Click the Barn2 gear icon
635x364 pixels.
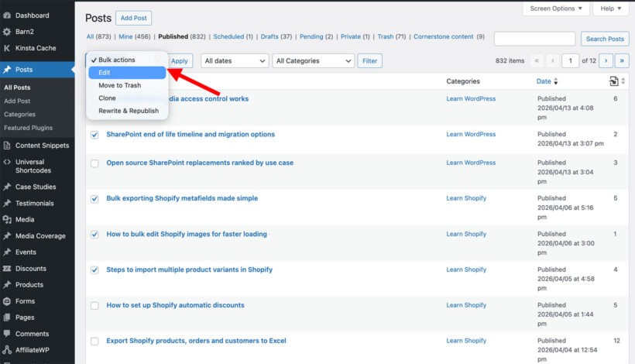[7, 32]
